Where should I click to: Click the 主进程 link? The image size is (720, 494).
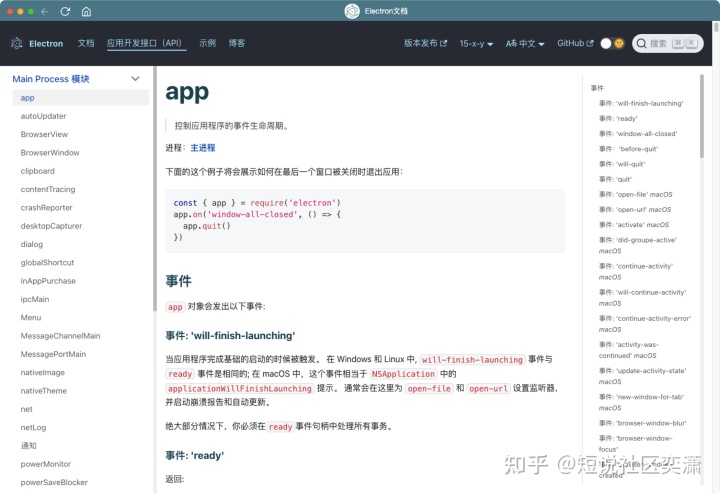(202, 148)
